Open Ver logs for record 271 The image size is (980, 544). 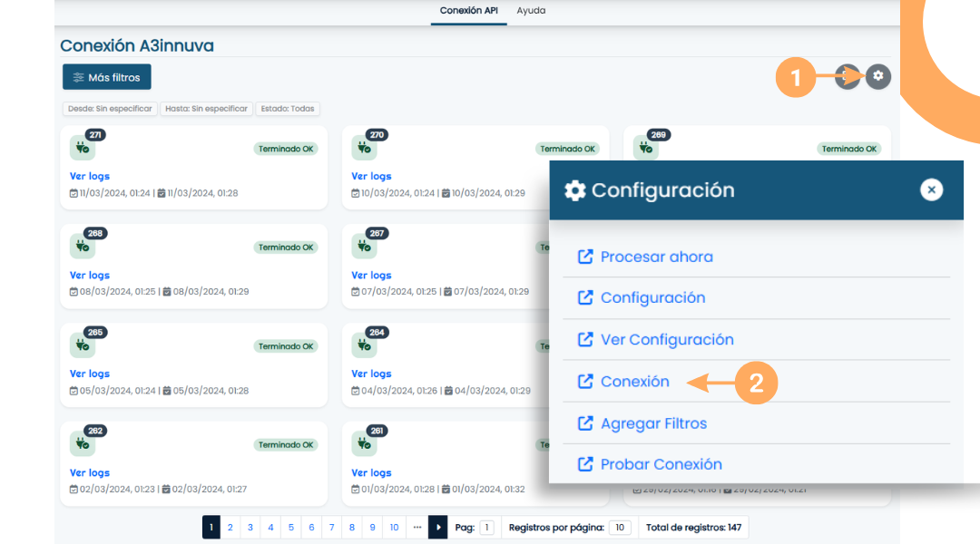89,176
